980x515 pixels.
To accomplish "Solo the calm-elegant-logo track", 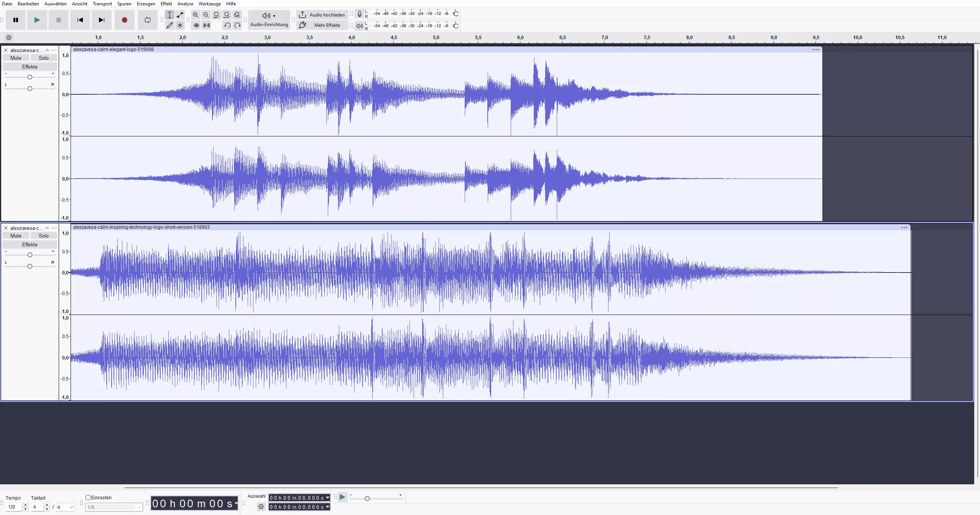I will (44, 58).
